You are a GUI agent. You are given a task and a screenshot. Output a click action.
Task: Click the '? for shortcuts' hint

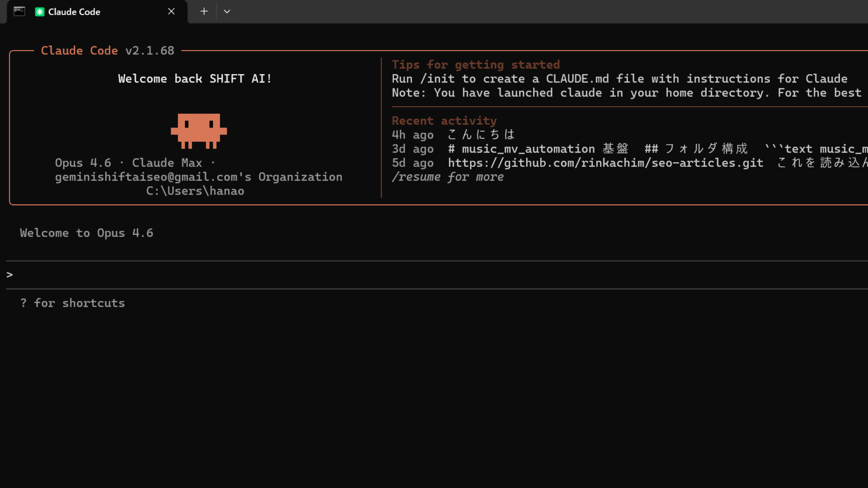pyautogui.click(x=72, y=303)
